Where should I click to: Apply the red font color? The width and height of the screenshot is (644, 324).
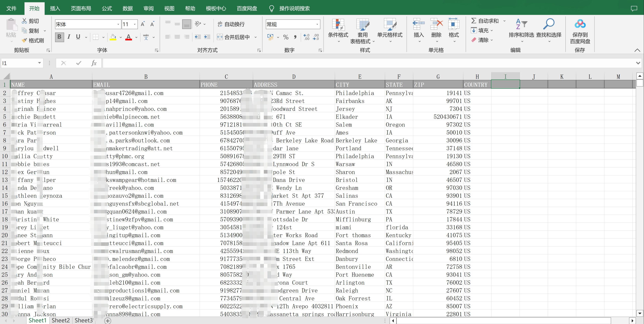(x=128, y=37)
